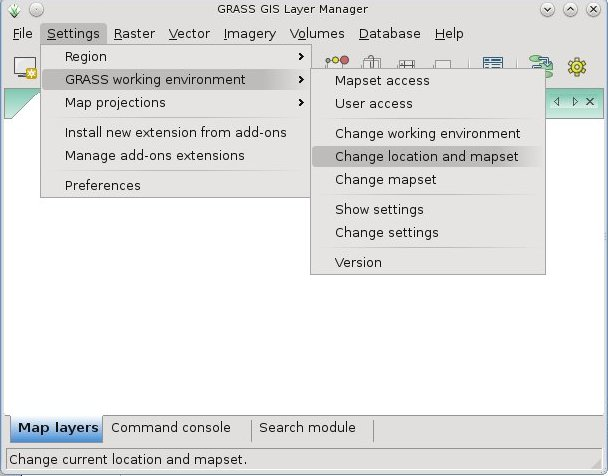The image size is (608, 476).
Task: Switch to the Search module tab
Action: 307,428
